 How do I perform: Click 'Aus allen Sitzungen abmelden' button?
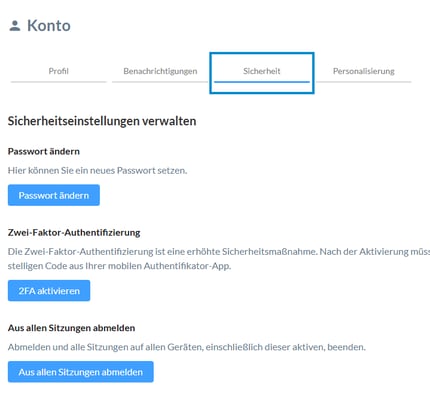coord(81,372)
